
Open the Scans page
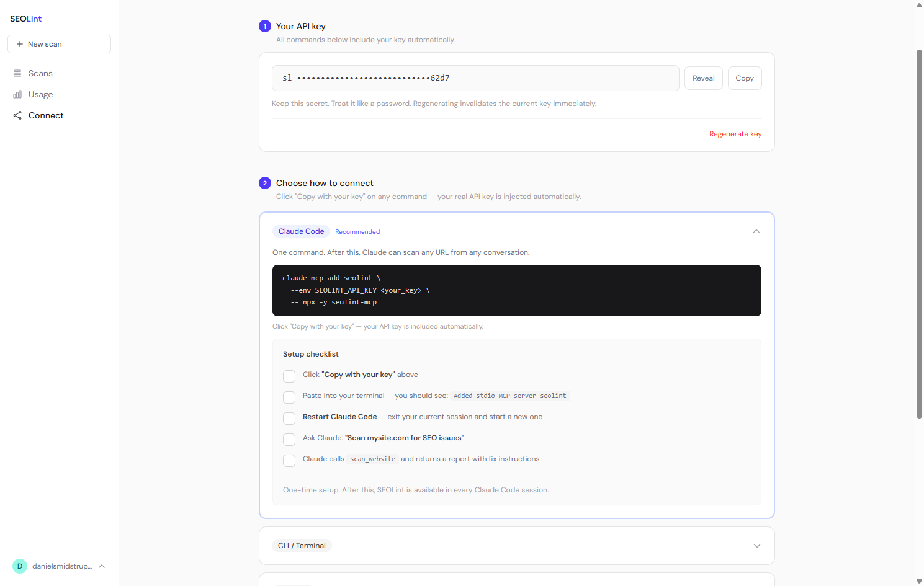tap(40, 73)
